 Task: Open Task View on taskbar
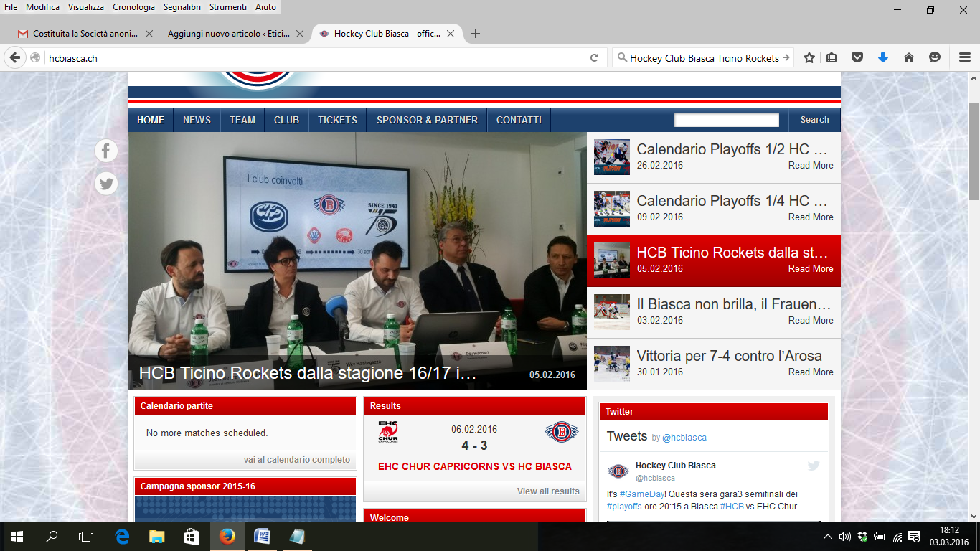86,537
